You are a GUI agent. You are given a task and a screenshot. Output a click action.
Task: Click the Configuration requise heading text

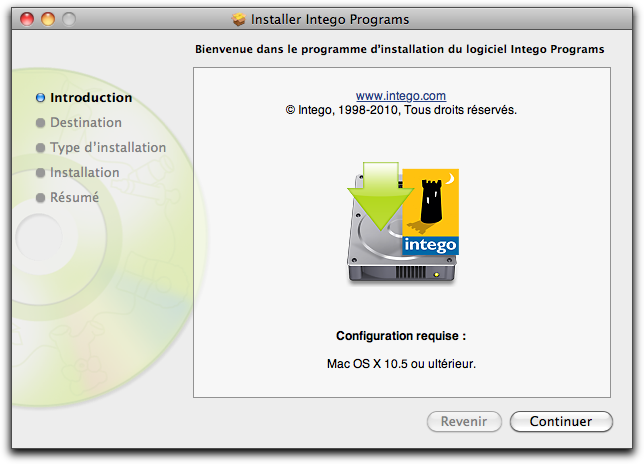401,336
